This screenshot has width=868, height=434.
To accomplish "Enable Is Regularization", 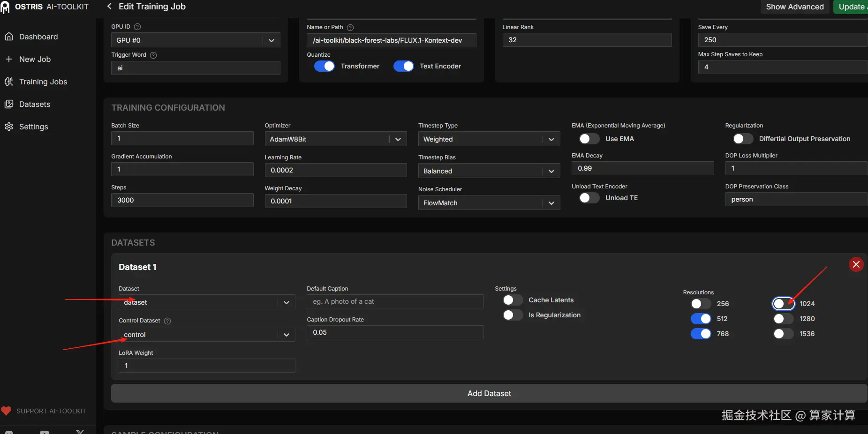I will 513,315.
